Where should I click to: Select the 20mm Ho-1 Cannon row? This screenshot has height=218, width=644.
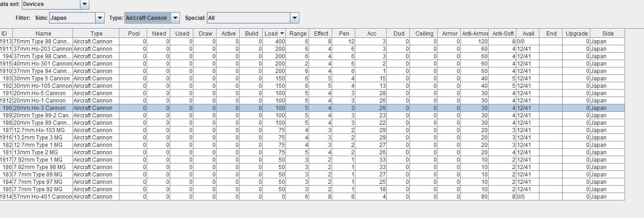tap(312, 101)
